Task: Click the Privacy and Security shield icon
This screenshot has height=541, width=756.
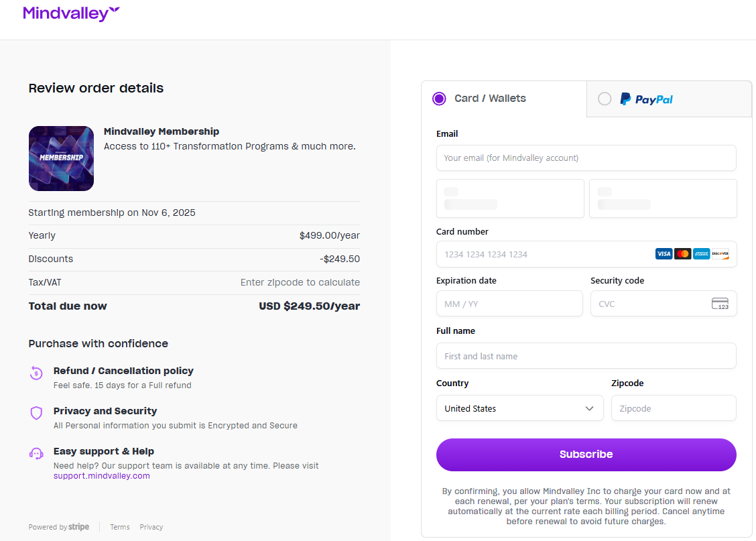Action: pos(36,413)
